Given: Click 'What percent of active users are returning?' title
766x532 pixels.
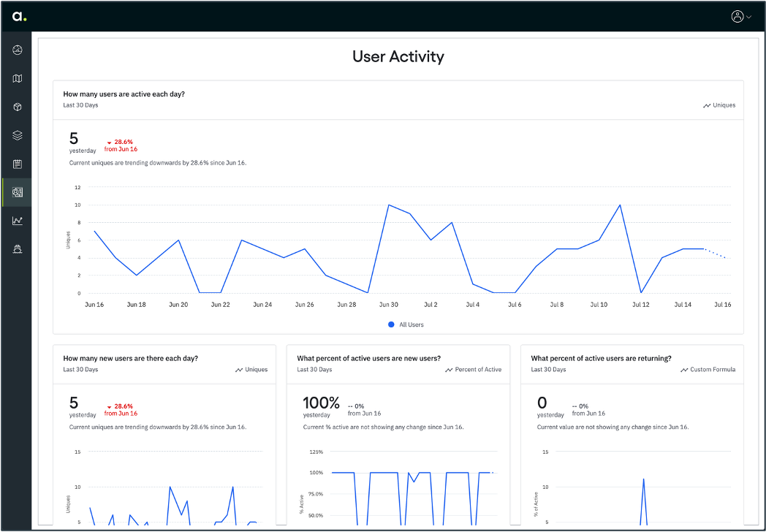Looking at the screenshot, I should tap(601, 359).
